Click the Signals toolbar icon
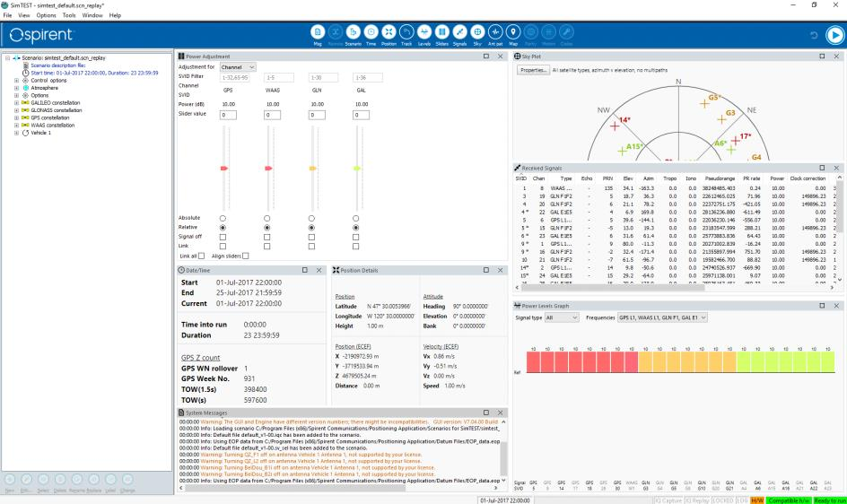The width and height of the screenshot is (847, 504). [x=459, y=33]
